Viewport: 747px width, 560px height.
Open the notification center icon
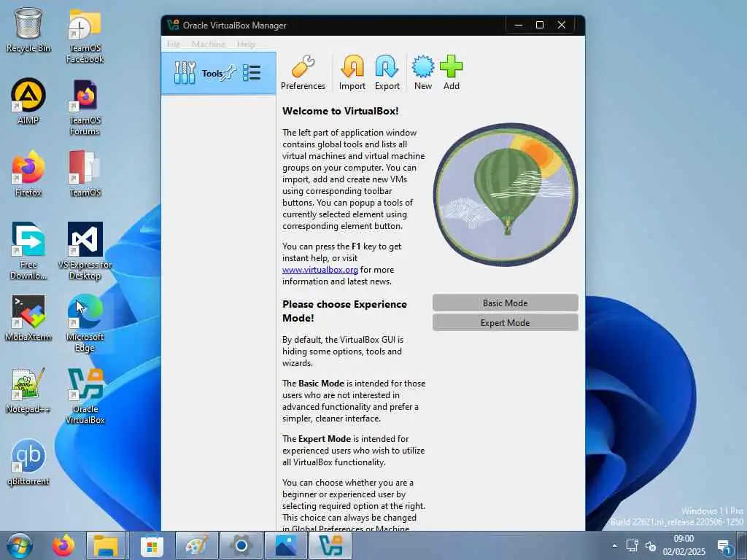point(724,547)
